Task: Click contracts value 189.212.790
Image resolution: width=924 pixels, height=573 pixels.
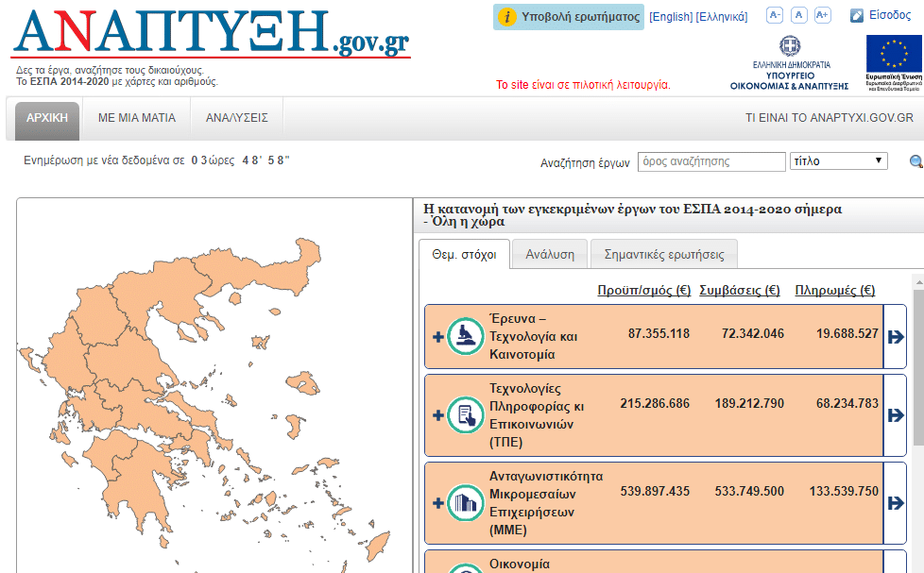Action: click(x=749, y=403)
